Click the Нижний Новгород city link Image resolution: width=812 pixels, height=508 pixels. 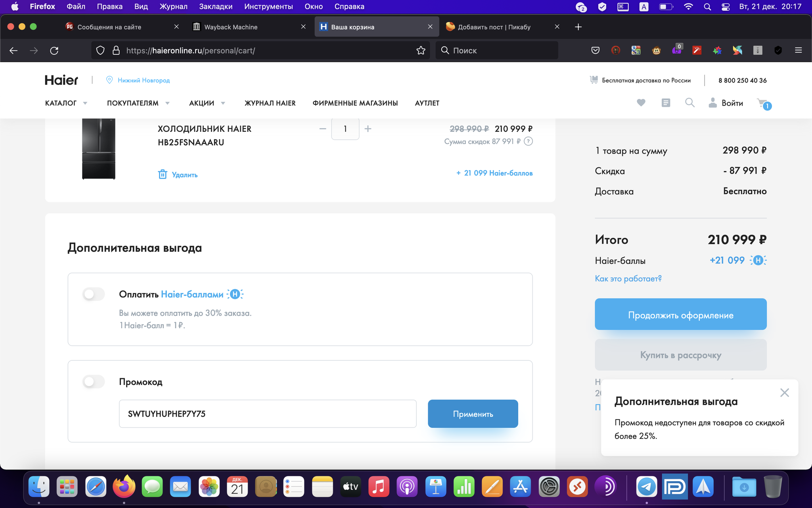click(144, 80)
